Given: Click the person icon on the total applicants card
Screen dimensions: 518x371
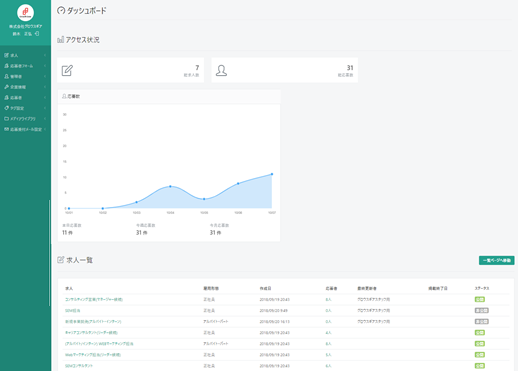Looking at the screenshot, I should pyautogui.click(x=221, y=70).
